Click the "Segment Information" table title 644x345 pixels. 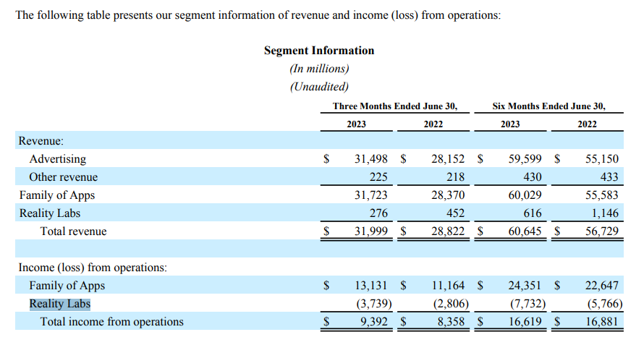[x=318, y=51]
